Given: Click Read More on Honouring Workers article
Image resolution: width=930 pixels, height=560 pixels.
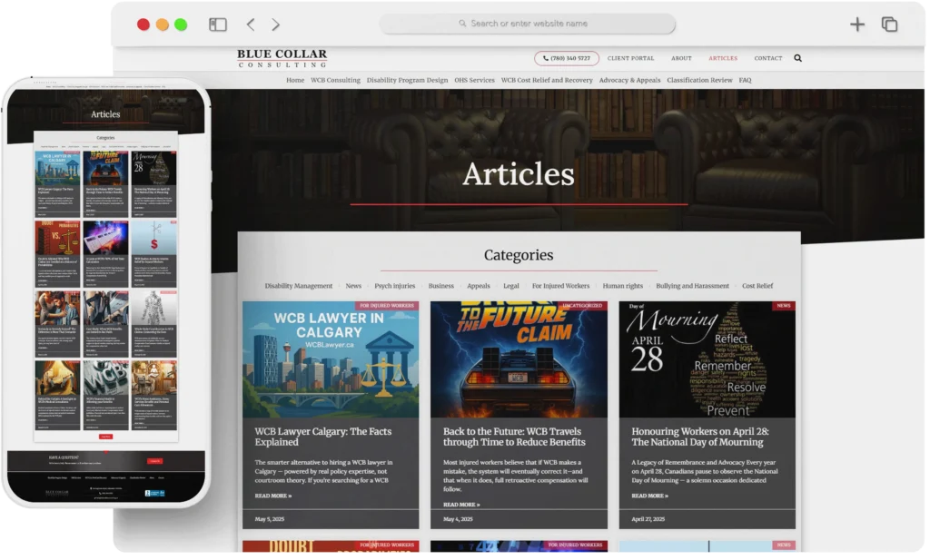Looking at the screenshot, I should click(x=649, y=496).
